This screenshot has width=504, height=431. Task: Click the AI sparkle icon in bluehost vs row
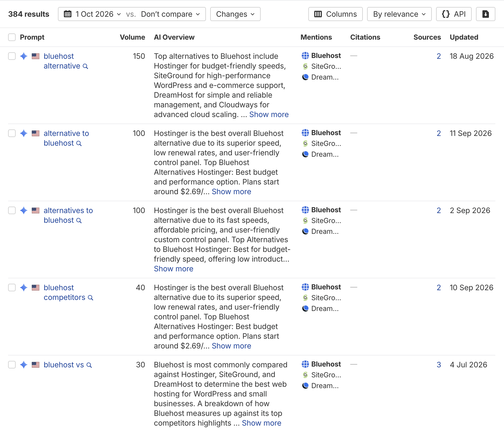[24, 365]
